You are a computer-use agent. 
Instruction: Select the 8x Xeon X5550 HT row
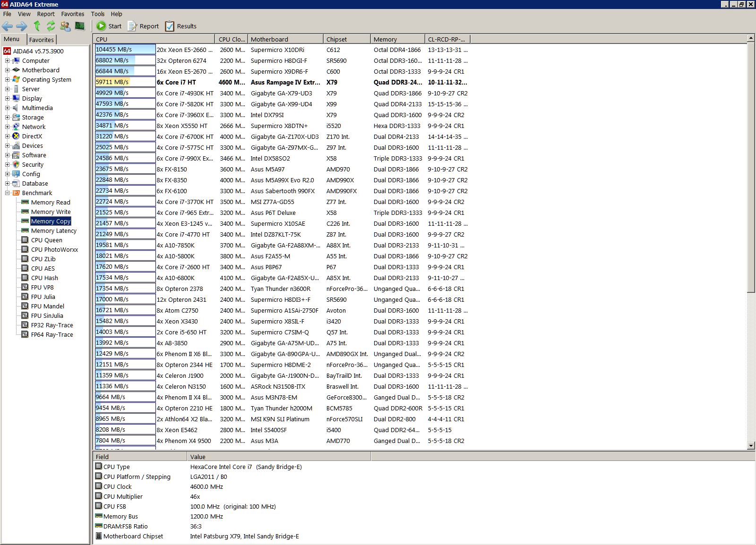click(281, 126)
